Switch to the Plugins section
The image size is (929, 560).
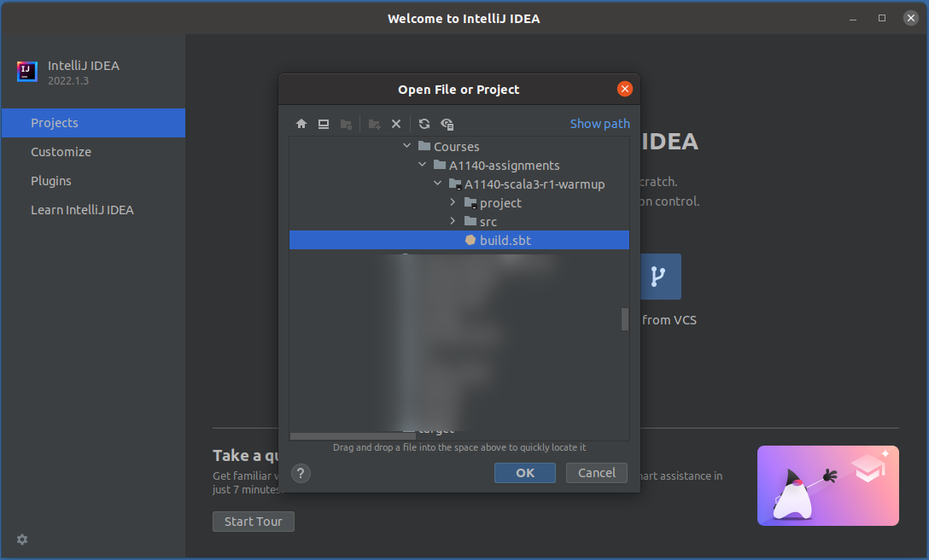click(x=51, y=181)
